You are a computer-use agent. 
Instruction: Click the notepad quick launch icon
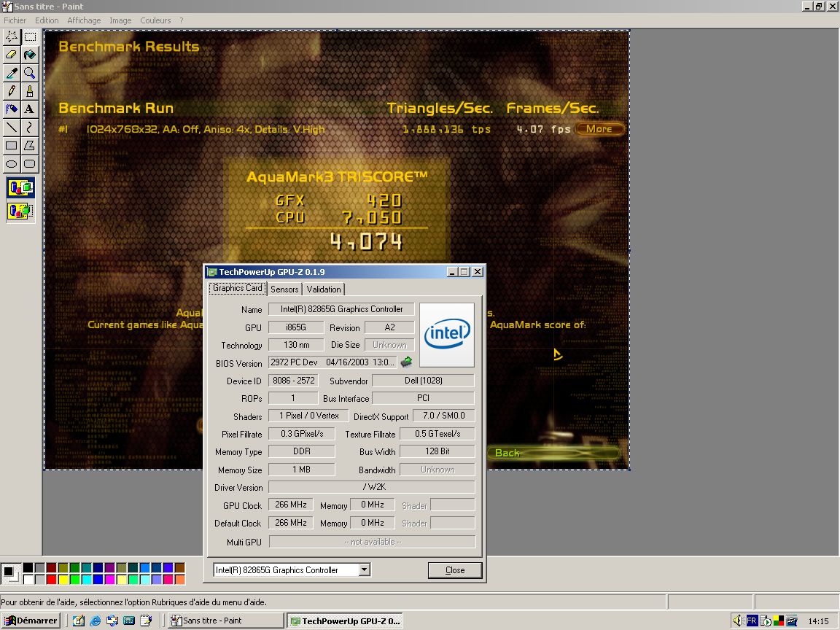pos(146,621)
